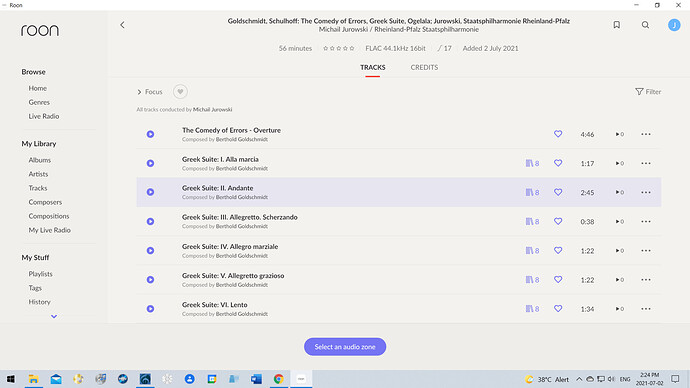Screen dimensions: 690x388
Task: Switch to the TRACKS tab
Action: click(373, 67)
